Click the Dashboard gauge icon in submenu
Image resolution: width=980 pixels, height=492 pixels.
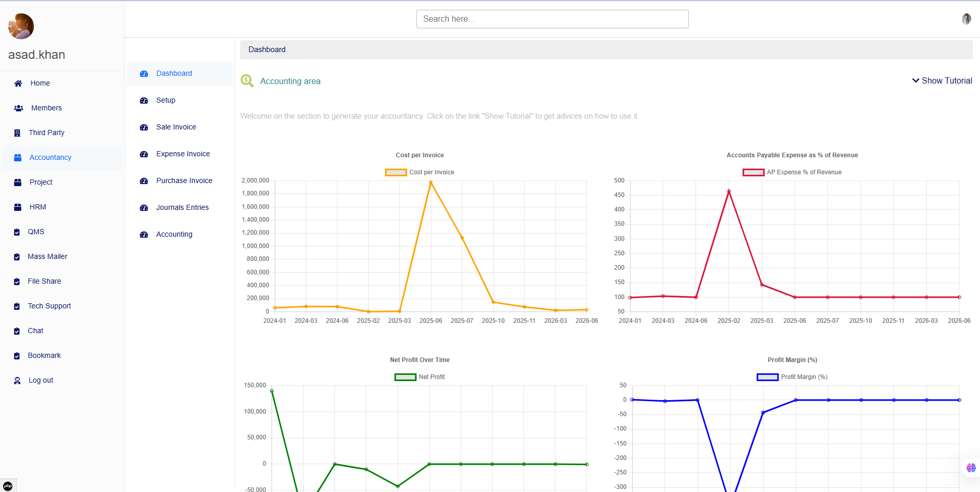144,74
